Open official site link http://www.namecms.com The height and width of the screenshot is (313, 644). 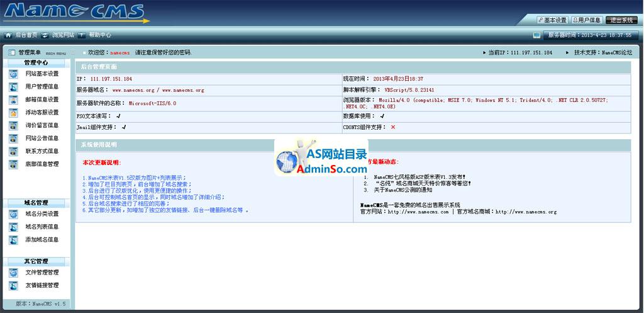(x=418, y=212)
